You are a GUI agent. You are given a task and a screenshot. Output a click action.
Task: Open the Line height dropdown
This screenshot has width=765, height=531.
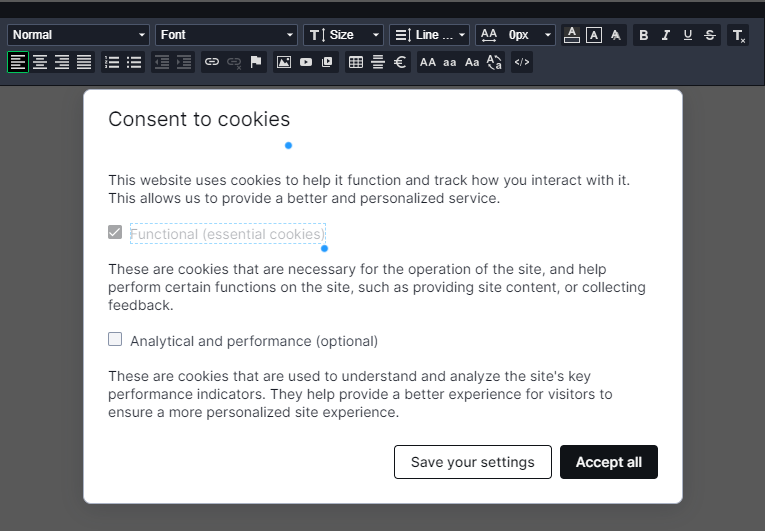point(429,35)
